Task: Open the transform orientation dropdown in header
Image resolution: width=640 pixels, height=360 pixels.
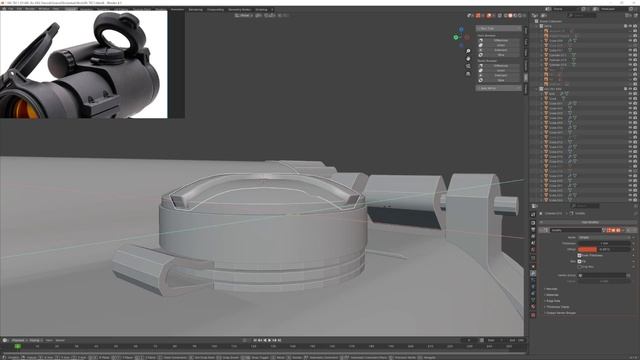Action: pos(244,16)
